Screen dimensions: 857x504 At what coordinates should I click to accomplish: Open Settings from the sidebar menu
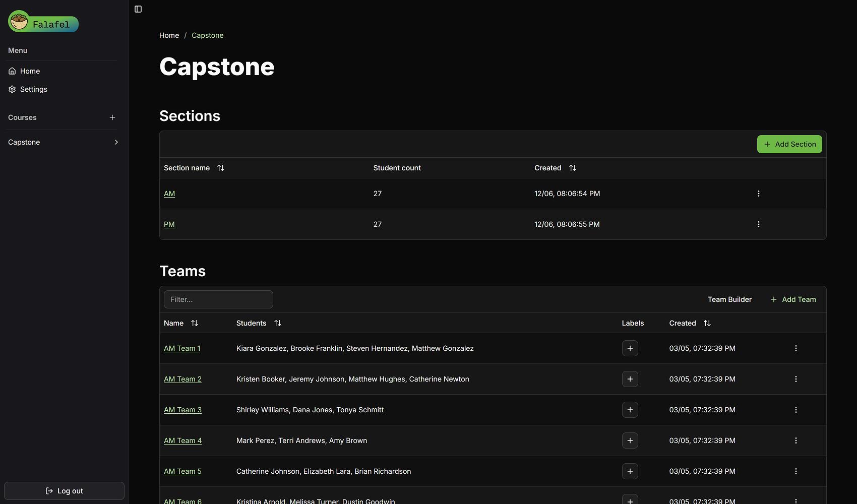[x=34, y=89]
